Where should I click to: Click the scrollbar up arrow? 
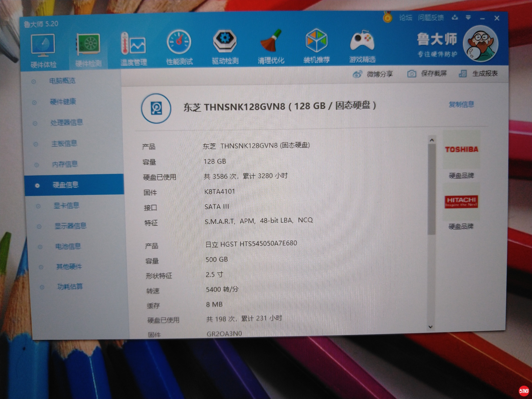pyautogui.click(x=432, y=140)
